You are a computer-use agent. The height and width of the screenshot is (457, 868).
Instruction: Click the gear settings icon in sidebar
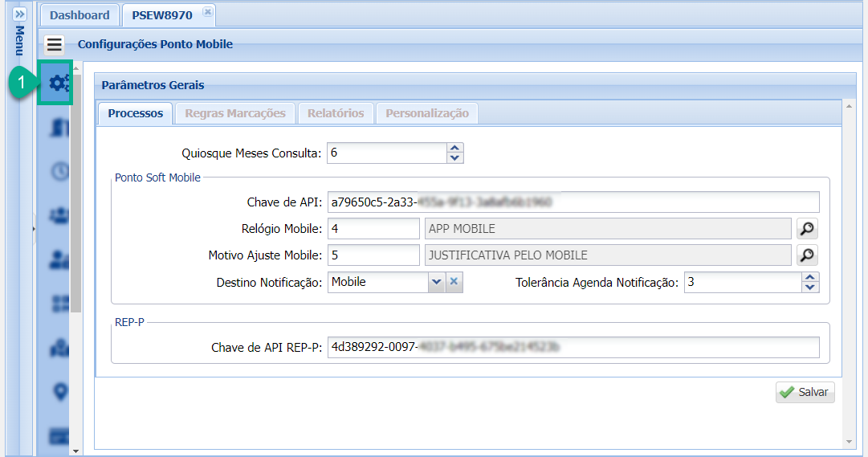point(58,83)
